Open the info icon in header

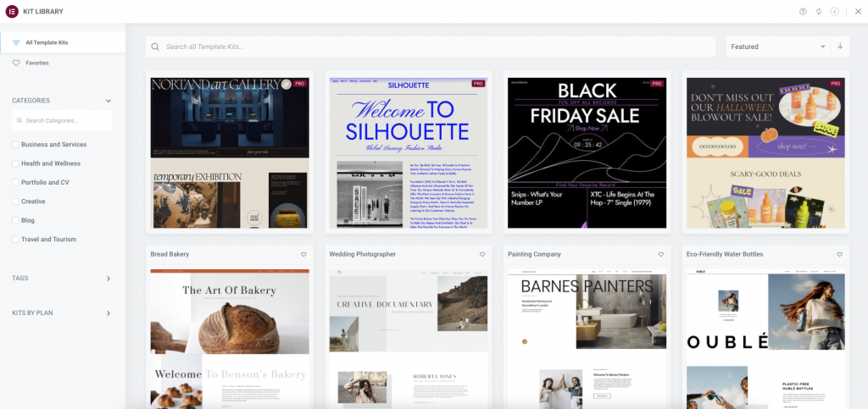click(x=835, y=11)
